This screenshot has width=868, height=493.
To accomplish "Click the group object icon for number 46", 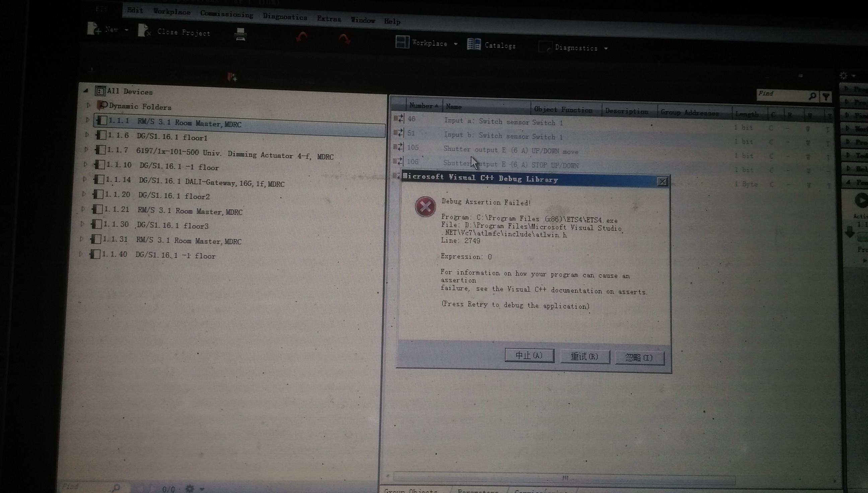I will pos(399,118).
